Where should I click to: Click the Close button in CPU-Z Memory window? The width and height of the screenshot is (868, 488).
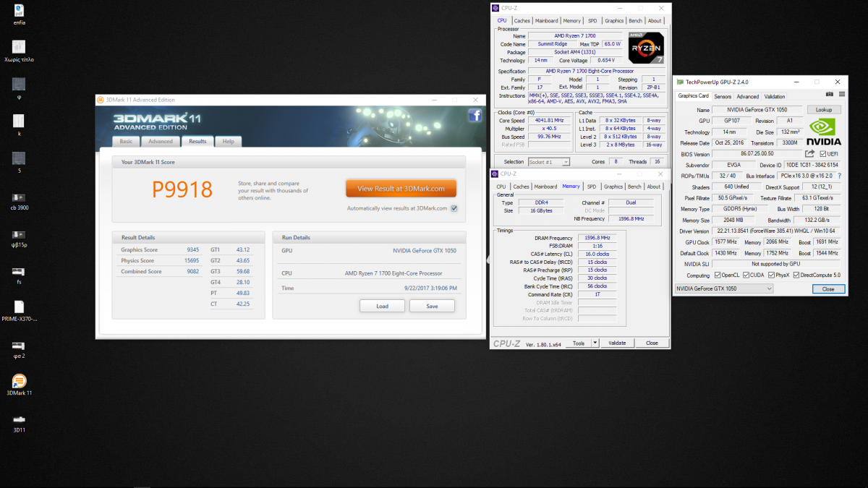point(652,343)
